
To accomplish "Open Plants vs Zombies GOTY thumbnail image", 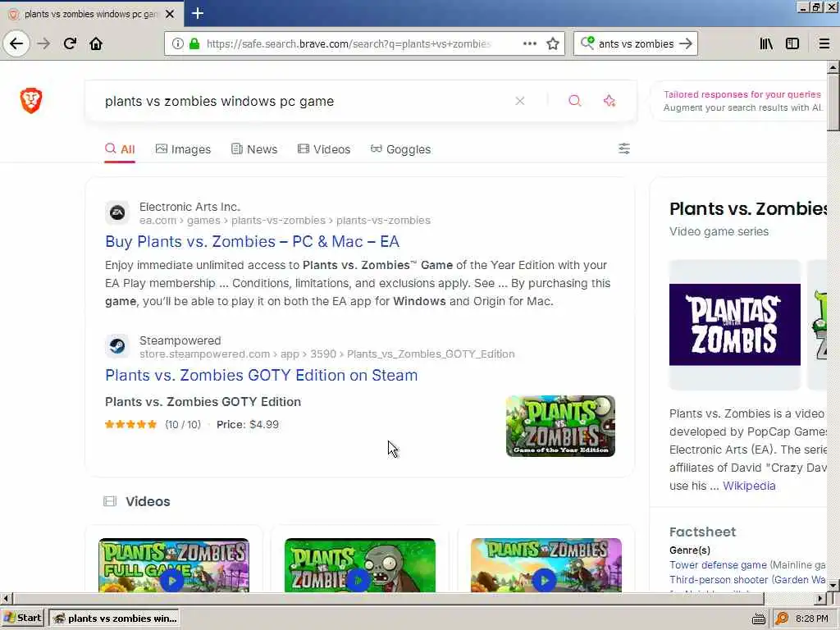I will [x=560, y=426].
